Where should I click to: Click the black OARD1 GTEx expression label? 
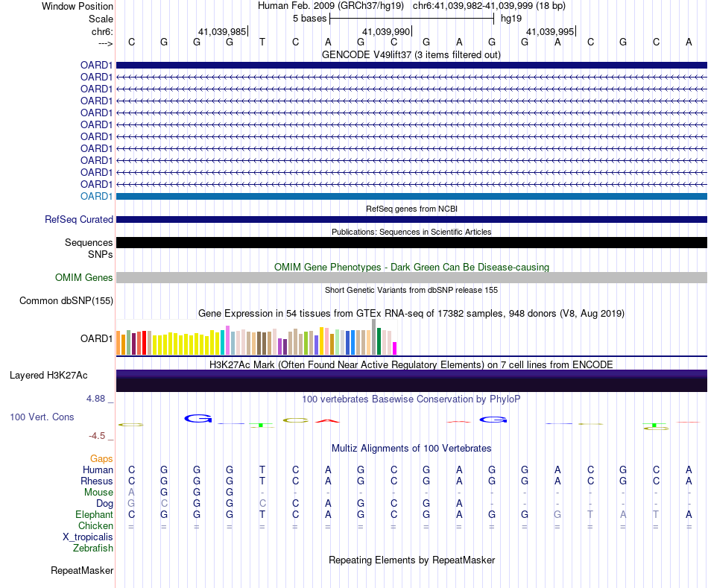tap(96, 338)
